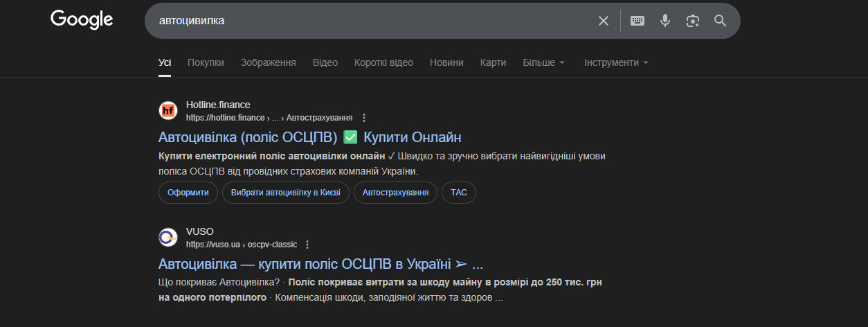
Task: Clear the search query with X icon
Action: 604,21
